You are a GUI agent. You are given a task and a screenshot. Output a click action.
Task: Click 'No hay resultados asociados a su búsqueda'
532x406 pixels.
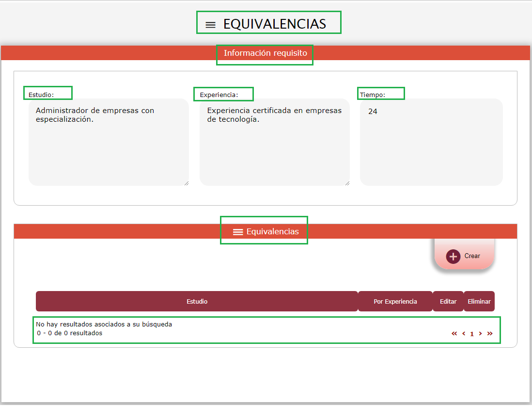(104, 324)
